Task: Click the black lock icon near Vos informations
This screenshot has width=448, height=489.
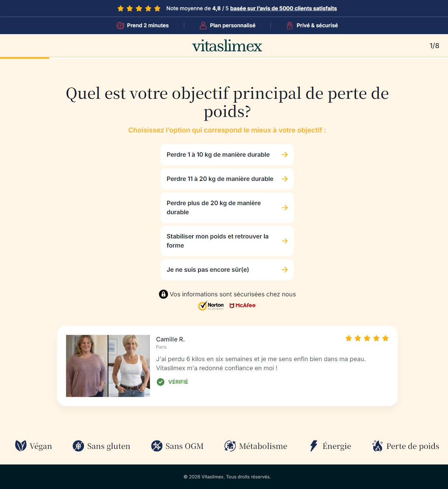Action: (x=163, y=294)
